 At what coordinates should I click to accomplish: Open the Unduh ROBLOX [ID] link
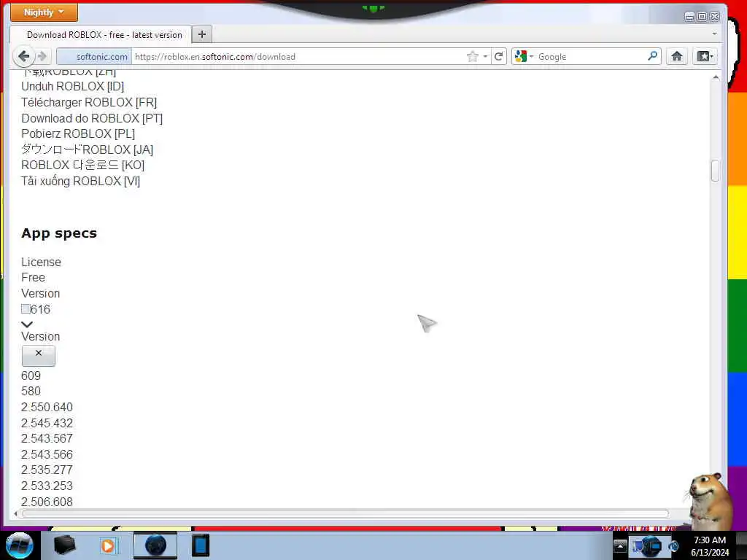pos(72,86)
